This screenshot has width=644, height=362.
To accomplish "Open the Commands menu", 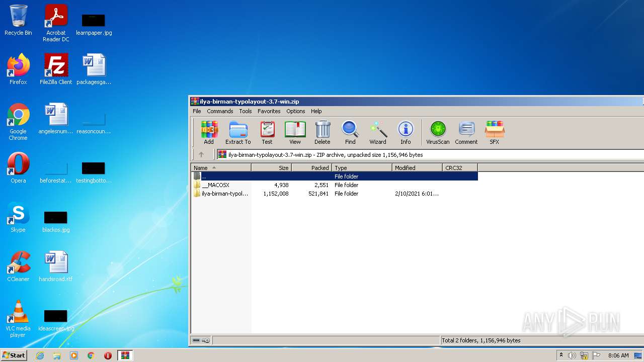I will (x=220, y=111).
